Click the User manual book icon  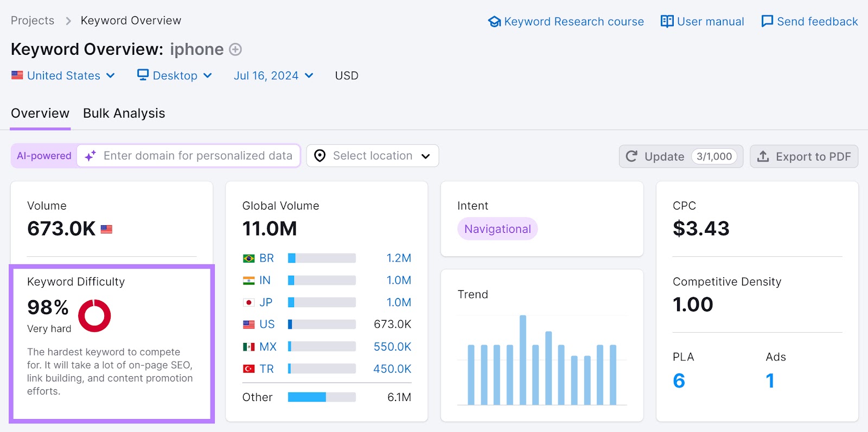click(667, 22)
